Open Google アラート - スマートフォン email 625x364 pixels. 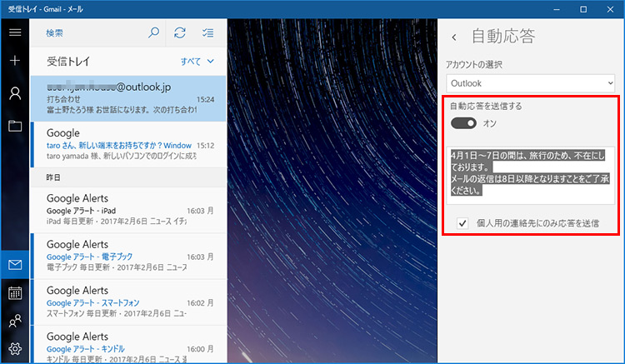[x=128, y=302]
